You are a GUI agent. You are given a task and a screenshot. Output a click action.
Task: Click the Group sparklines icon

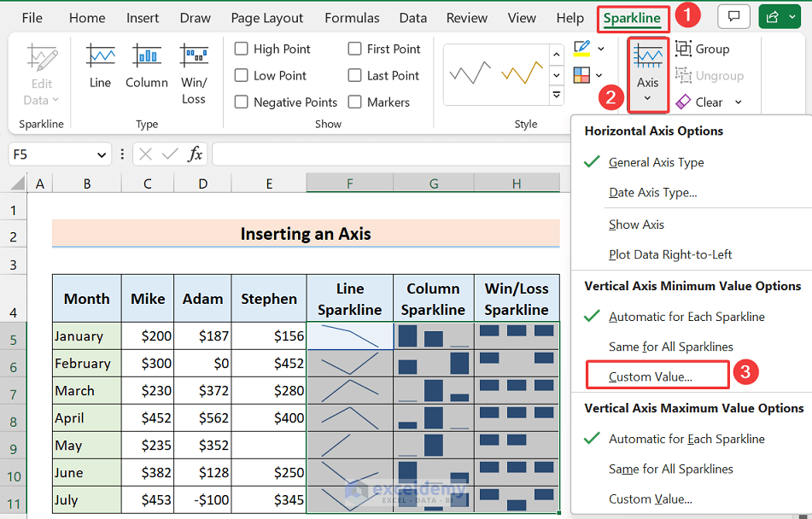684,49
